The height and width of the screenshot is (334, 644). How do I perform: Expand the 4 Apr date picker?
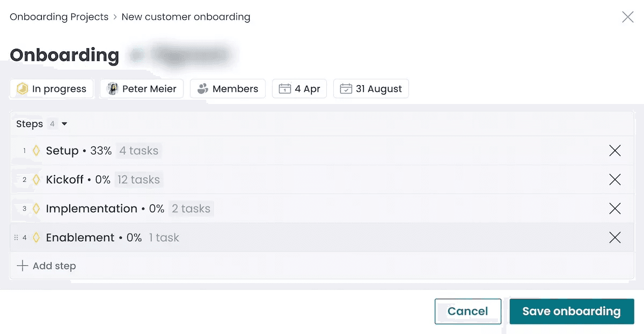[299, 88]
